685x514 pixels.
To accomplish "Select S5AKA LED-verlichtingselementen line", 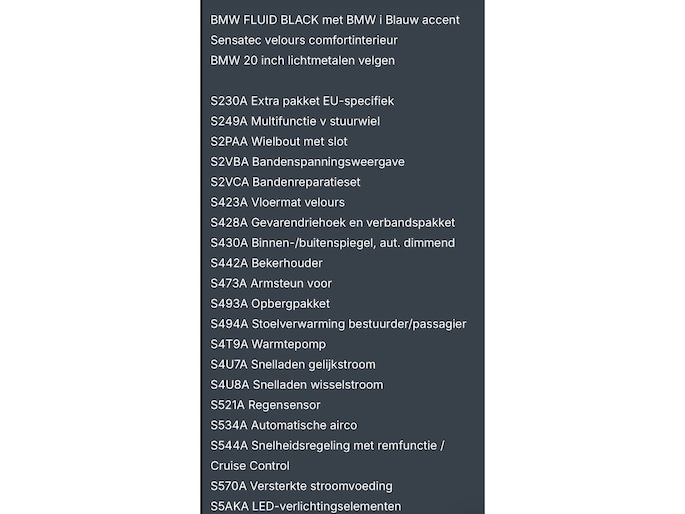I will coord(305,507).
